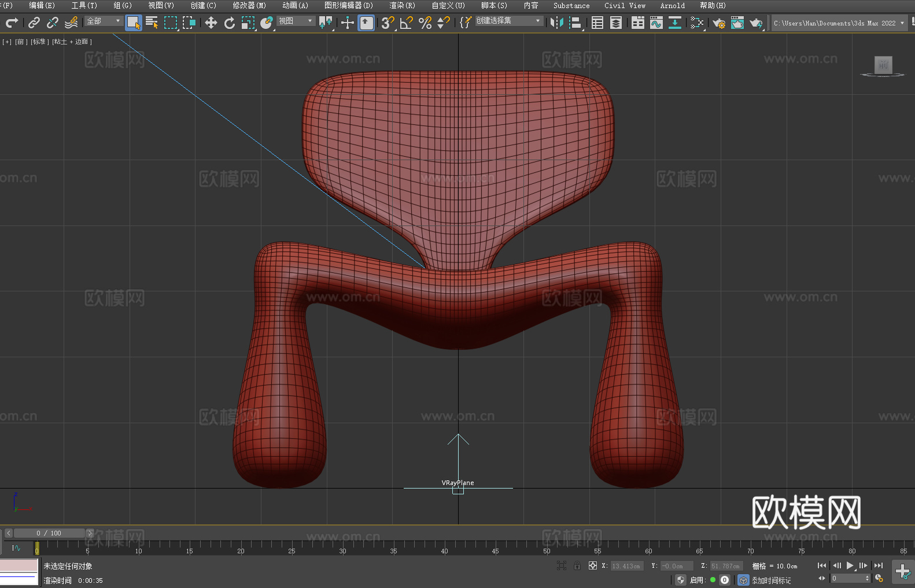Open the viewport [+] general menu

coord(7,42)
